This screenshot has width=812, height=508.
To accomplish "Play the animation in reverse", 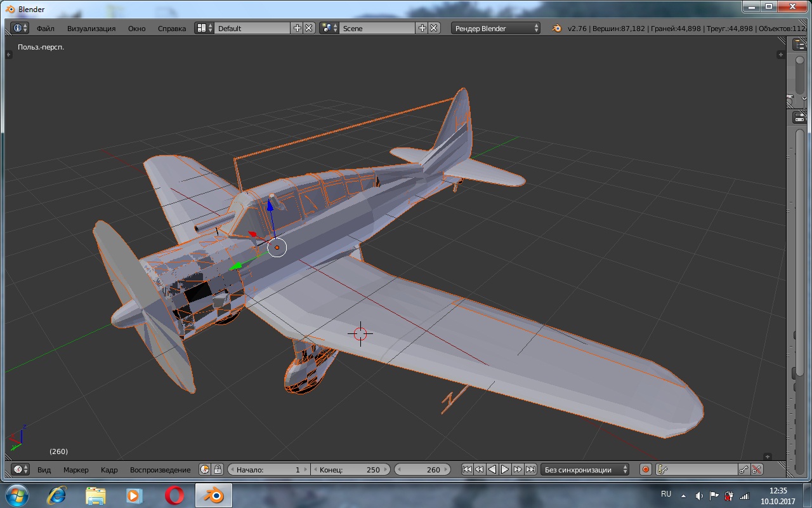I will [492, 469].
